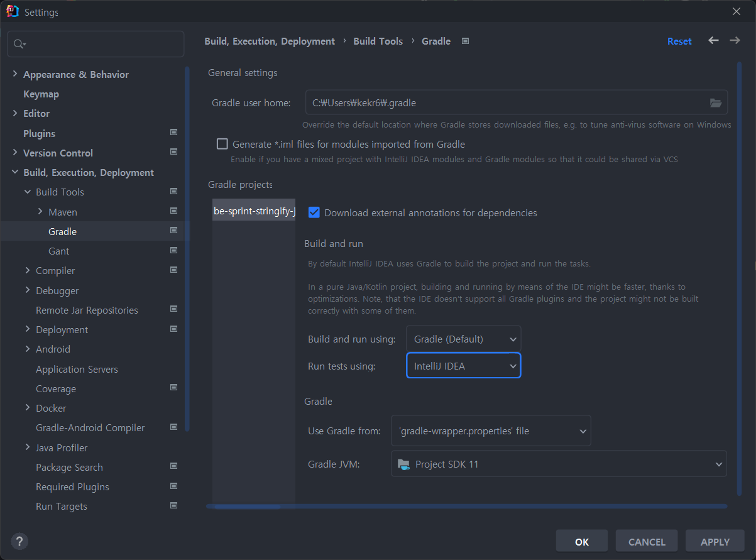756x560 pixels.
Task: Click Build, Execution, Deployment breadcrumb
Action: [270, 41]
